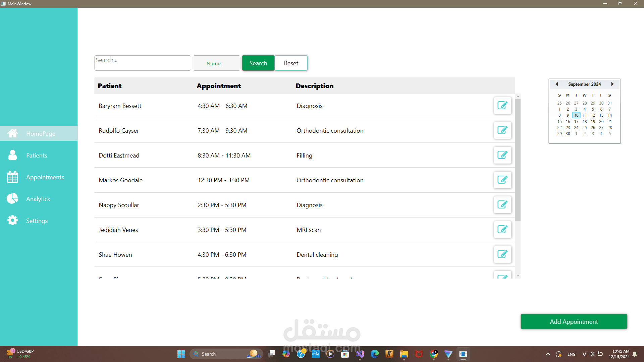Click edit icon on Dotti Eastmead row
Image resolution: width=644 pixels, height=362 pixels.
click(502, 155)
